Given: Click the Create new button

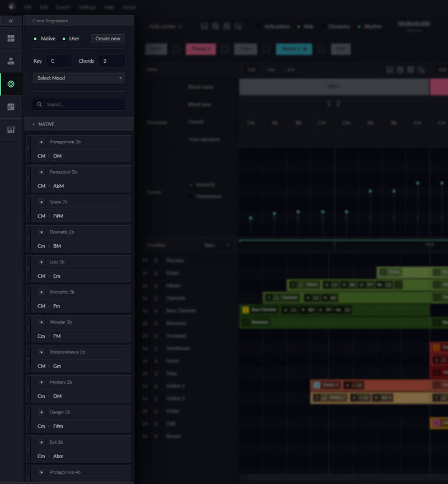Looking at the screenshot, I should tap(108, 39).
